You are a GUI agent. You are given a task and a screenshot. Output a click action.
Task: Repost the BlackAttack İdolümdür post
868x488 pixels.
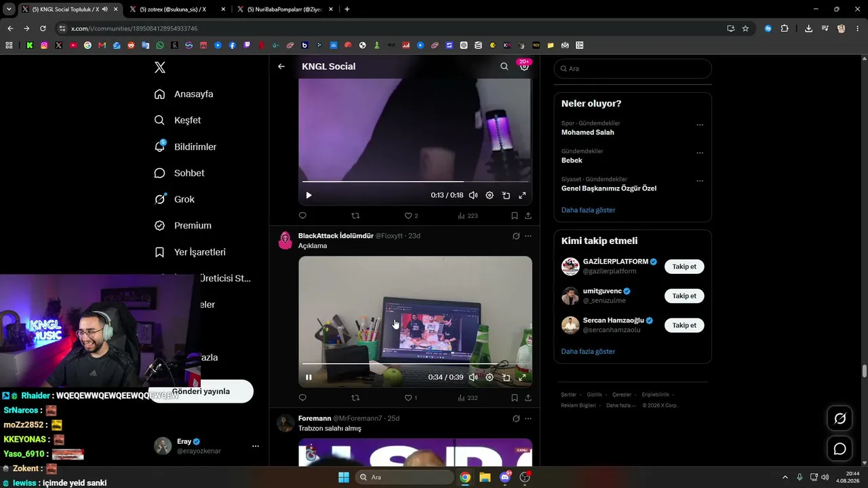coord(355,398)
